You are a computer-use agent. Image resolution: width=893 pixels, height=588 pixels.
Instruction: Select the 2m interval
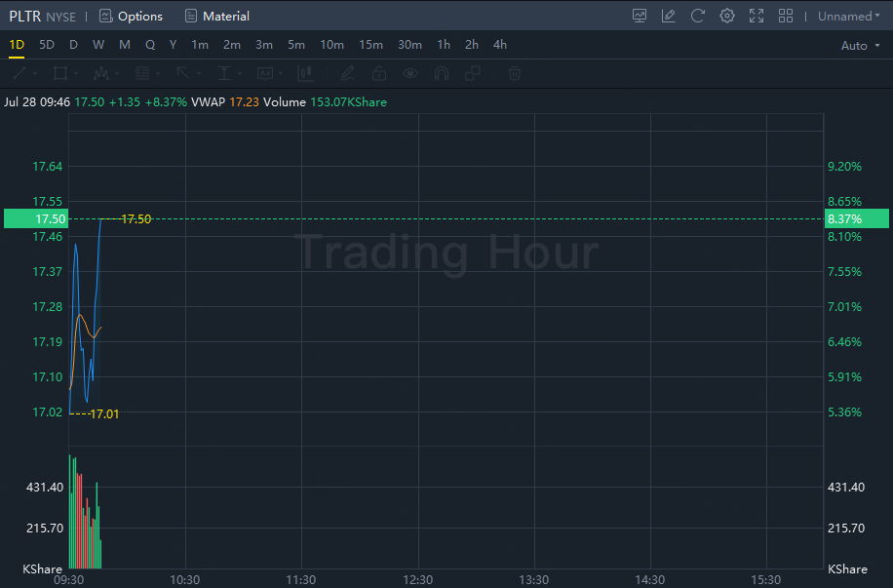click(232, 45)
